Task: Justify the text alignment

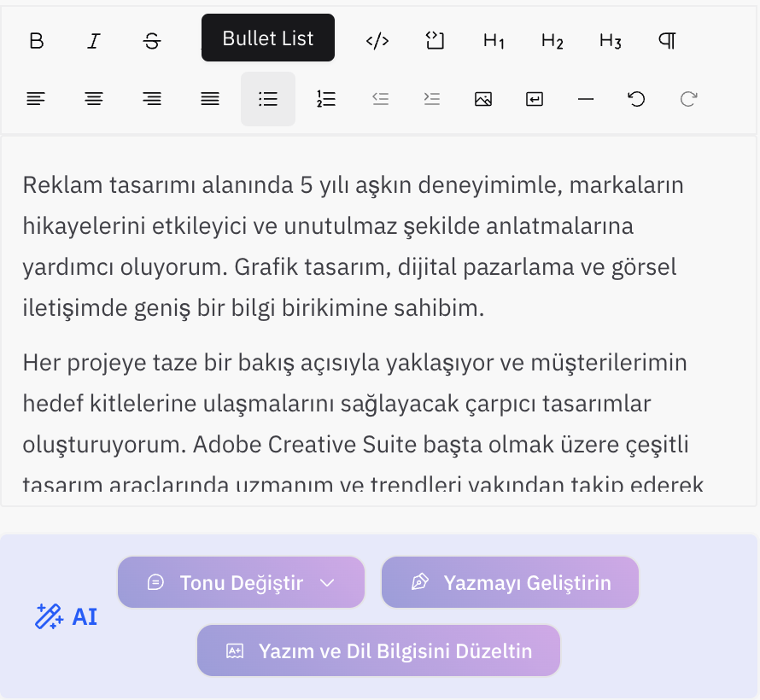Action: pos(210,99)
